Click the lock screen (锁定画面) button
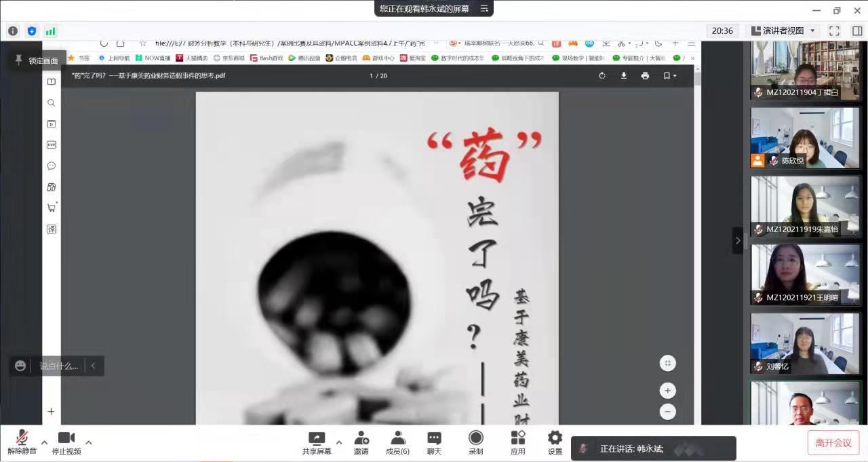Image resolution: width=868 pixels, height=462 pixels. click(x=37, y=61)
